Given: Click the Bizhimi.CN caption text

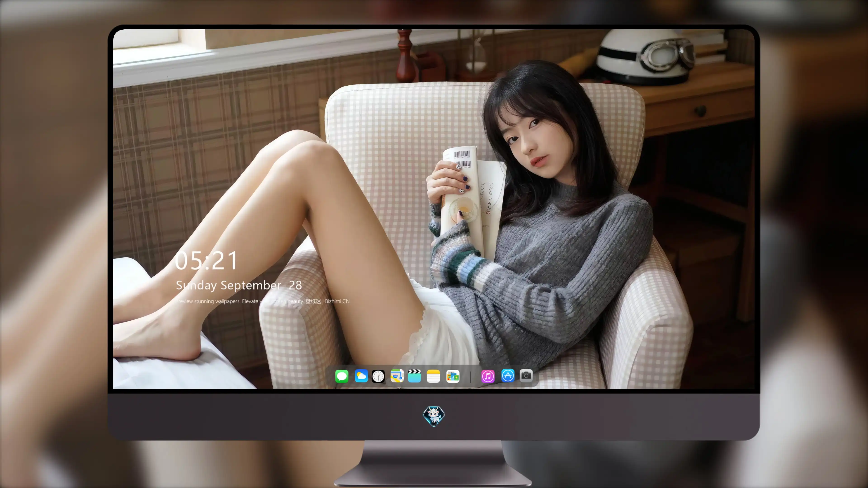Looking at the screenshot, I should 337,301.
